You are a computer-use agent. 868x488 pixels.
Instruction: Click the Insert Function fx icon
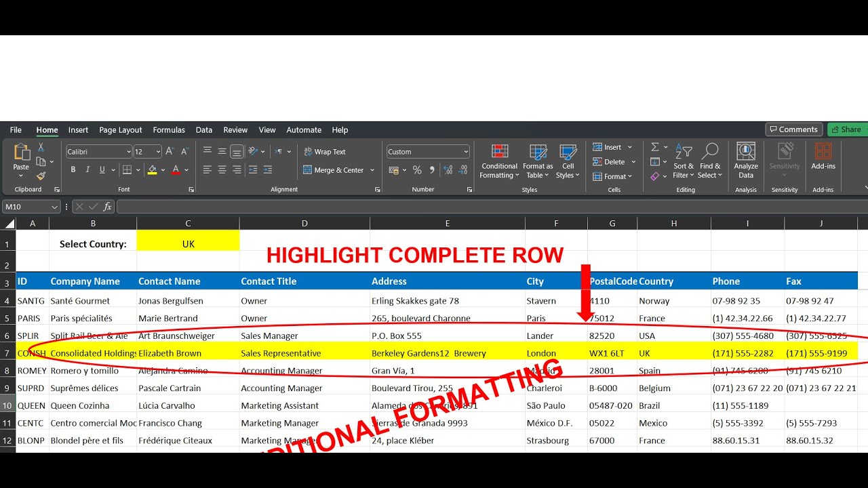107,207
